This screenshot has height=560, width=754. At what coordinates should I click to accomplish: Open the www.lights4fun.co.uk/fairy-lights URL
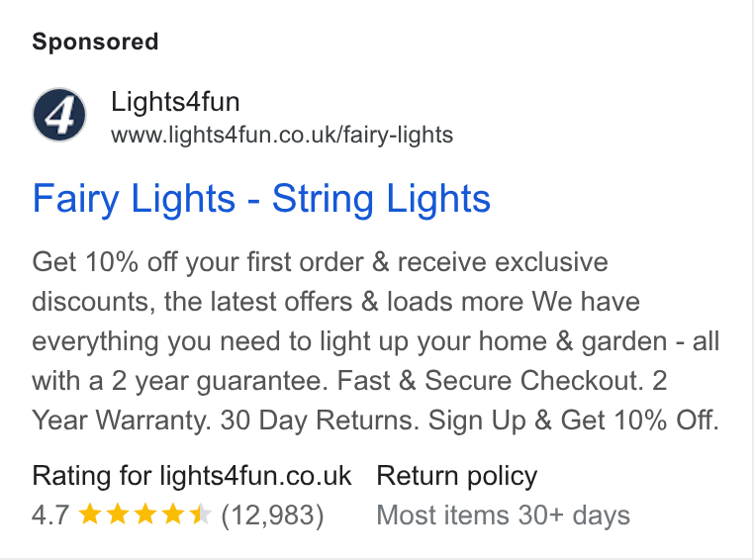pyautogui.click(x=282, y=136)
